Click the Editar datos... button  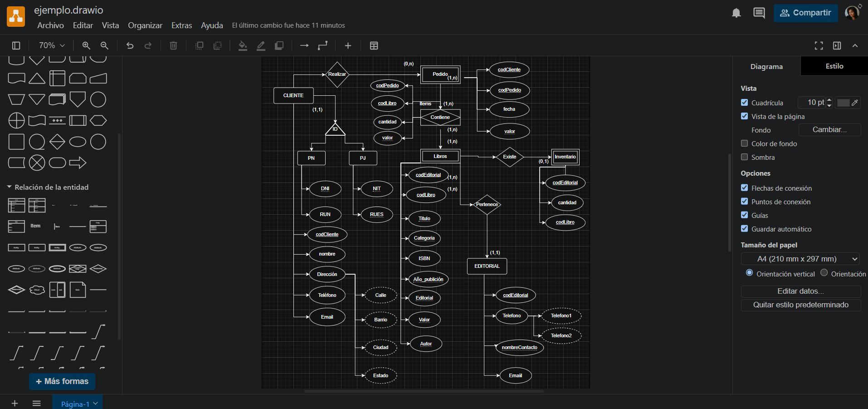(x=801, y=291)
